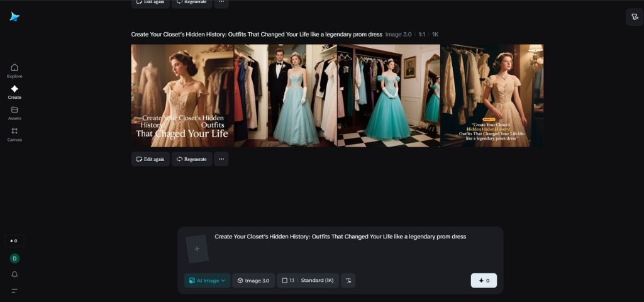Click the credits counter in the sidebar

pos(14,241)
